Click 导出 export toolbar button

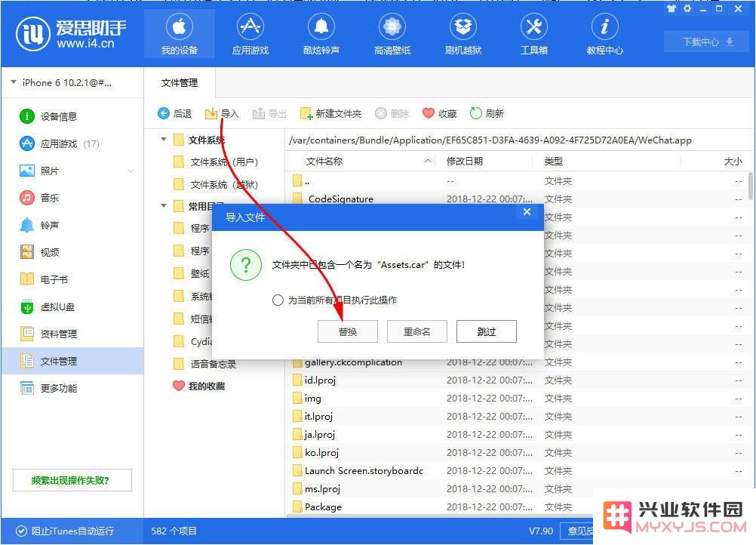point(269,113)
